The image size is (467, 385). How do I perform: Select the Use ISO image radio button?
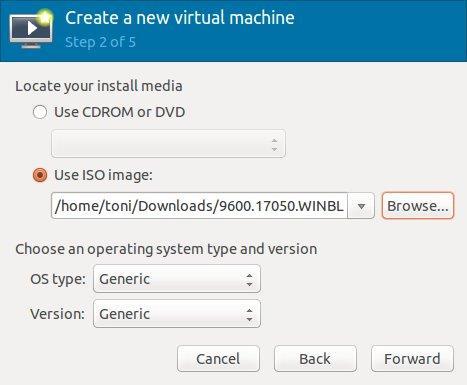coord(40,175)
